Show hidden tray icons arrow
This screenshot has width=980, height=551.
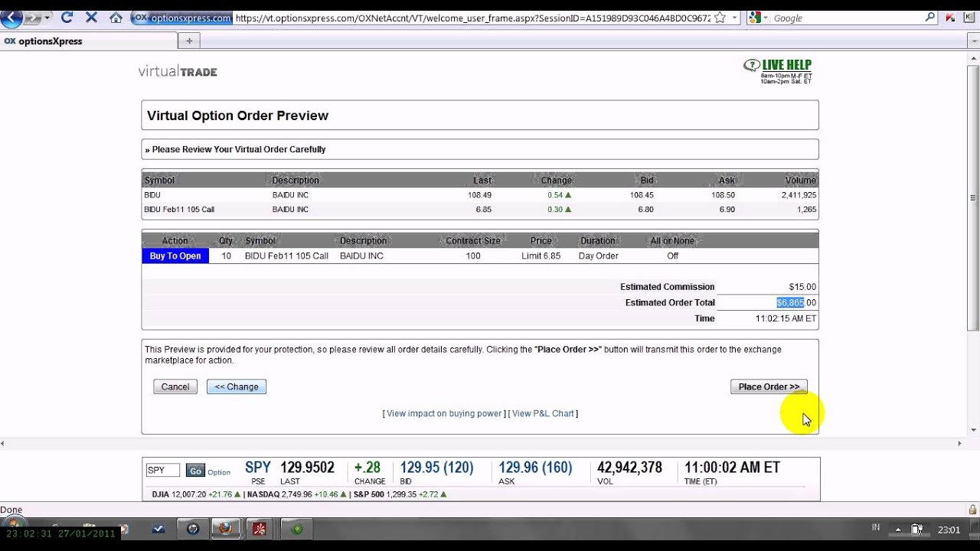point(897,529)
